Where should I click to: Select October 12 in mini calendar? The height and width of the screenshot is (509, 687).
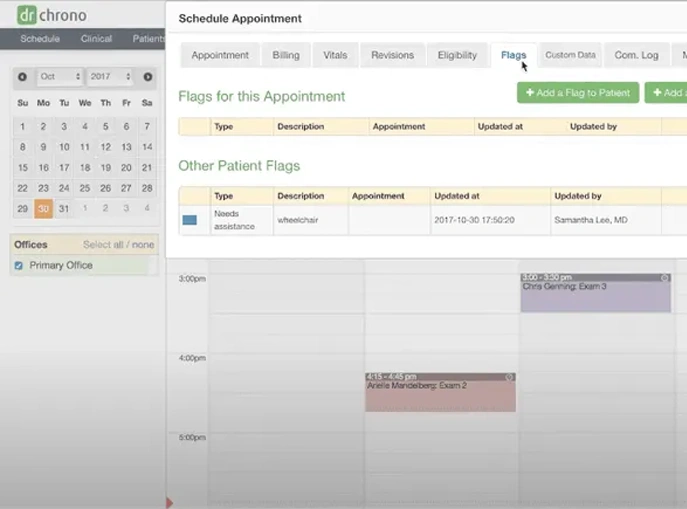(106, 147)
